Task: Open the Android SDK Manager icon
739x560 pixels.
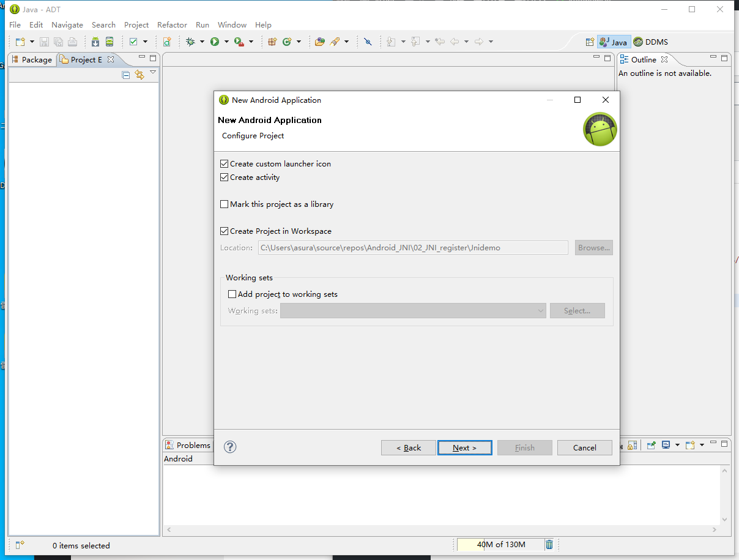Action: [x=95, y=42]
